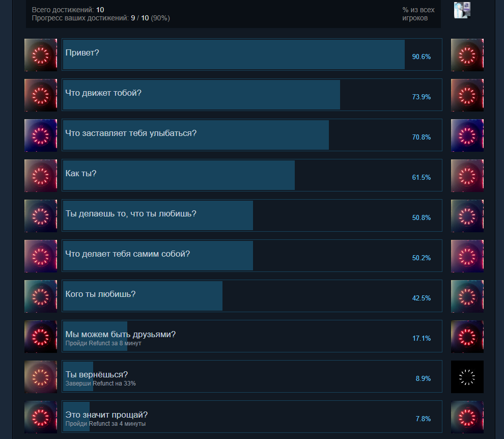Click the right icon for 'Что заставляет тебя улыбаться?'

point(467,135)
